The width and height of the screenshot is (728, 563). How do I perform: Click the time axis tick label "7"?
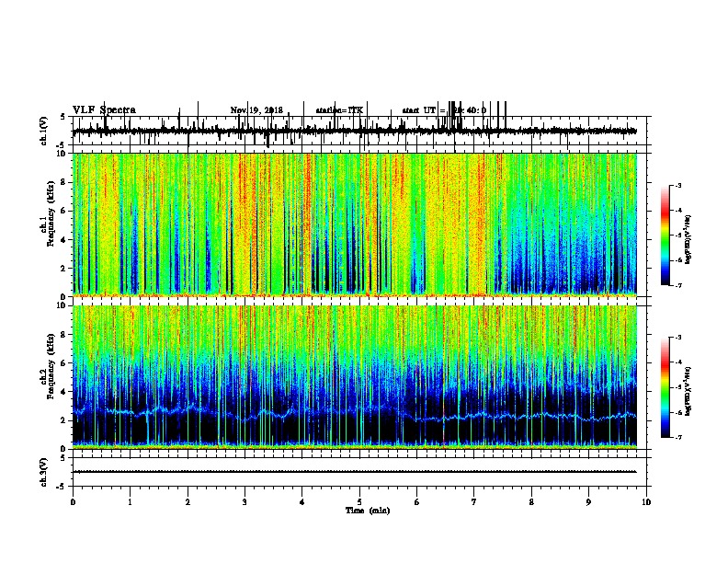pos(474,502)
